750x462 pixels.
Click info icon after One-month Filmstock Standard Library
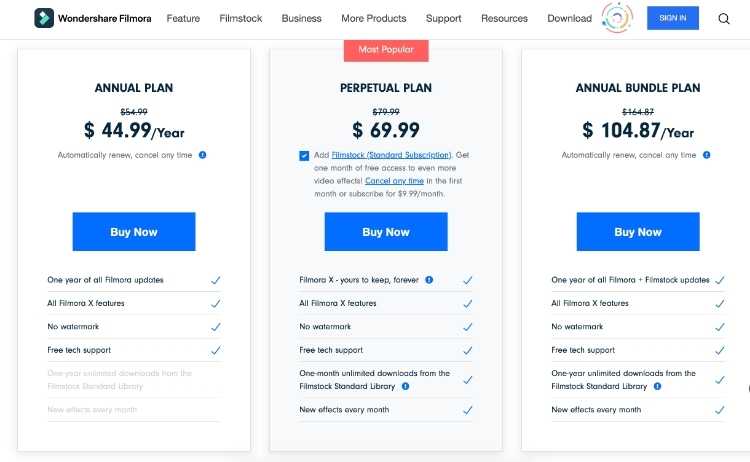click(x=405, y=386)
